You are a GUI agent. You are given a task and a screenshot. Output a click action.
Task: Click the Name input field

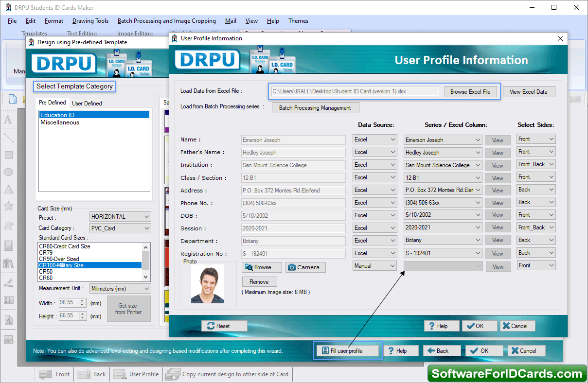pos(294,140)
